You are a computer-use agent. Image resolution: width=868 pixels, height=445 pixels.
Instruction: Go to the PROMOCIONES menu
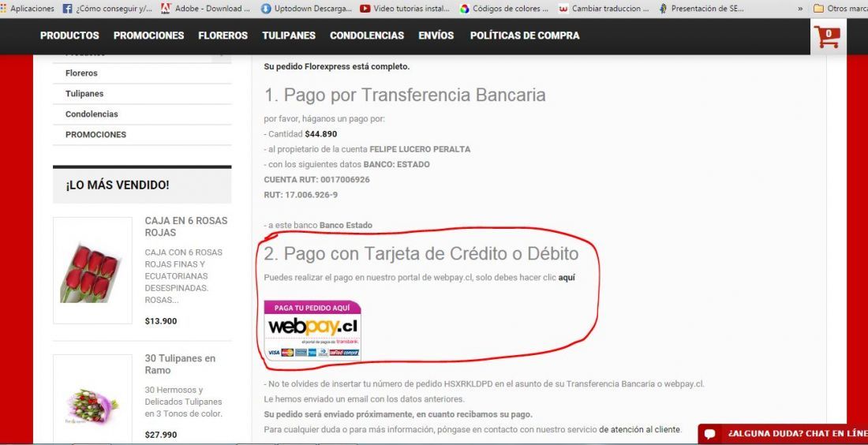[148, 36]
